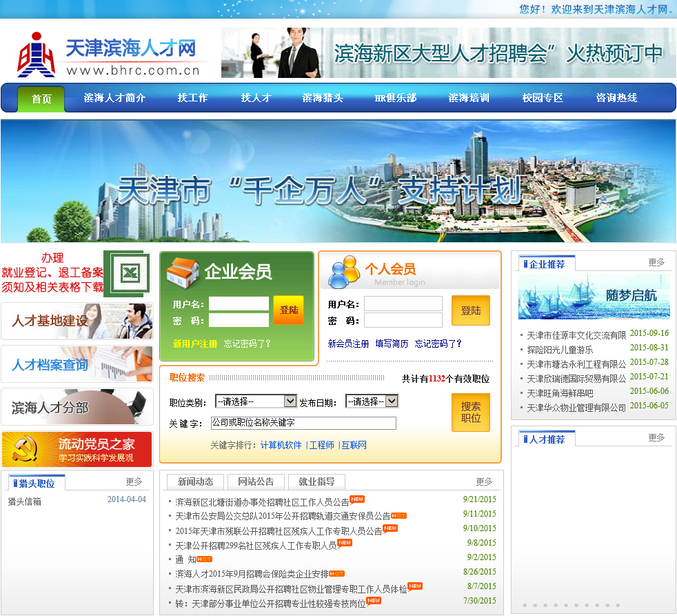The image size is (677, 616).
Task: Click the 随梦启航 sailing ship banner
Action: click(x=594, y=297)
